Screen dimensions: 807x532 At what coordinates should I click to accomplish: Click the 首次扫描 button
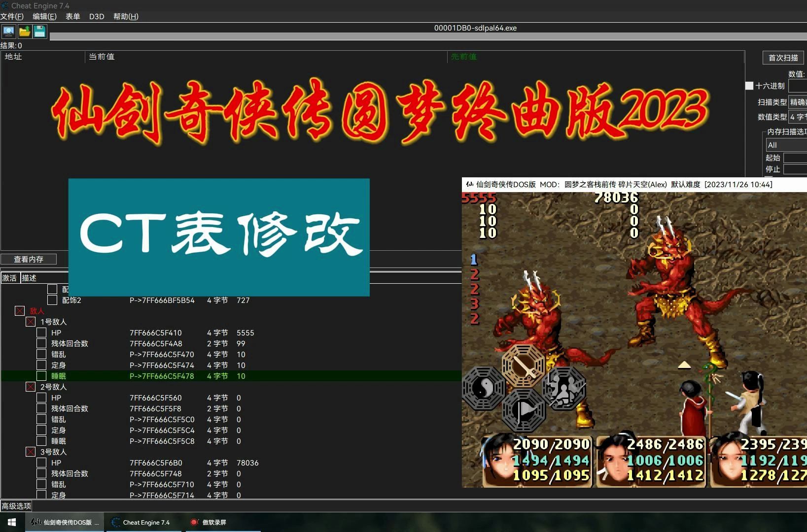[783, 58]
